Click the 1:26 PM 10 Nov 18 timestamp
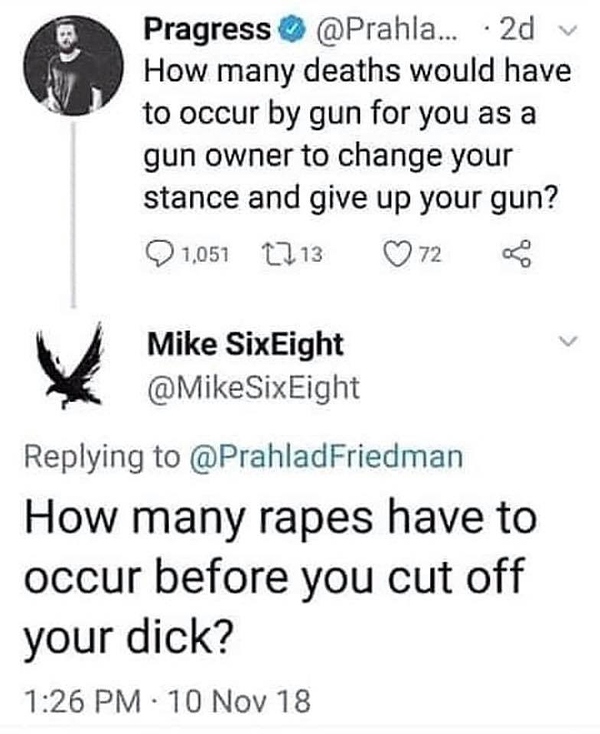600x734 pixels. point(167,702)
